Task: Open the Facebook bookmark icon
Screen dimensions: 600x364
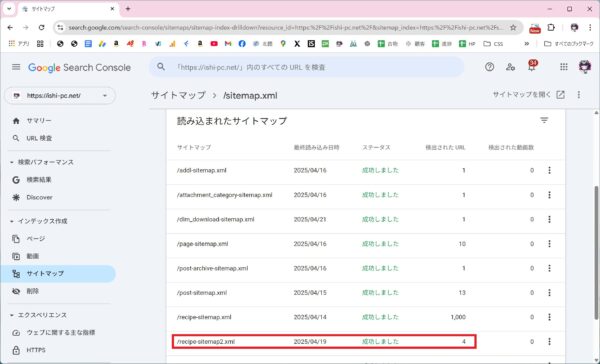Action: click(x=242, y=44)
